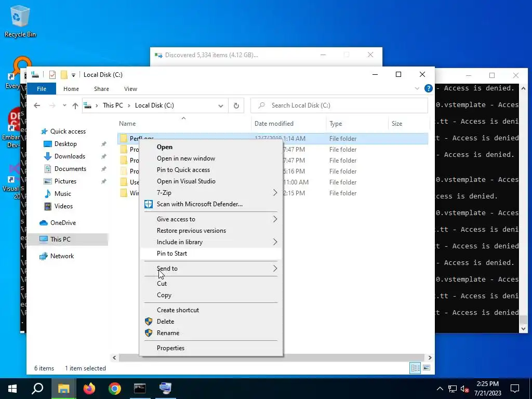The image size is (532, 399).
Task: Switch to the View ribbon tab
Action: click(130, 89)
